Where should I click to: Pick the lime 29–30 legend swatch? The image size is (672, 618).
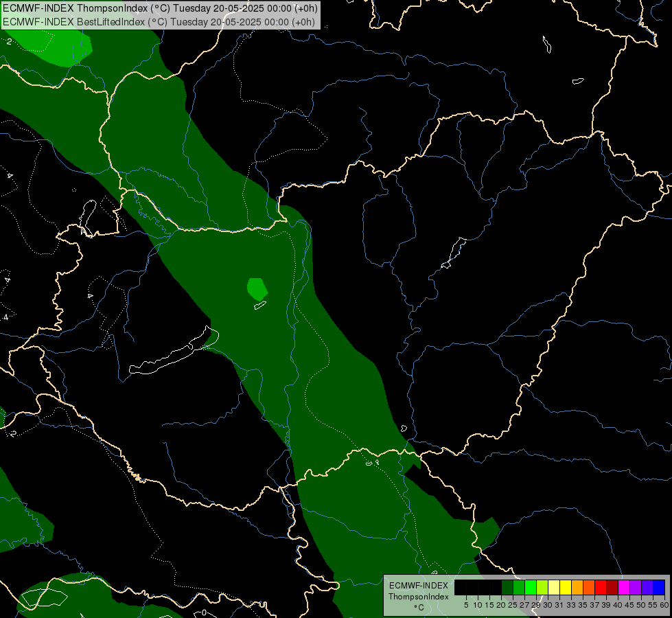pos(542,587)
